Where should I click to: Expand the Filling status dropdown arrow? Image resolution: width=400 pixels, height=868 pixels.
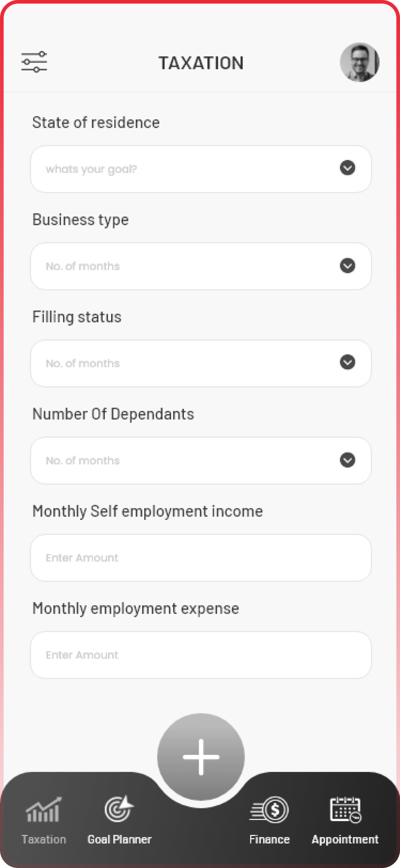pos(347,362)
